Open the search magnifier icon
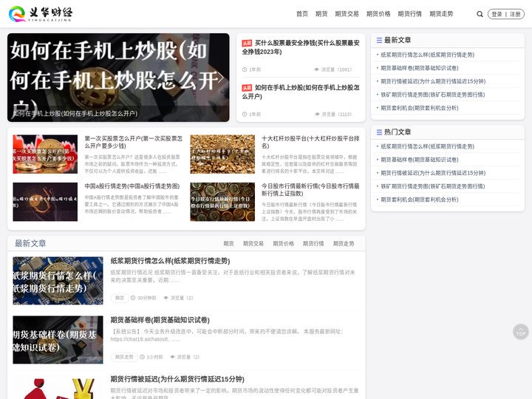532x399 pixels. tap(480, 14)
